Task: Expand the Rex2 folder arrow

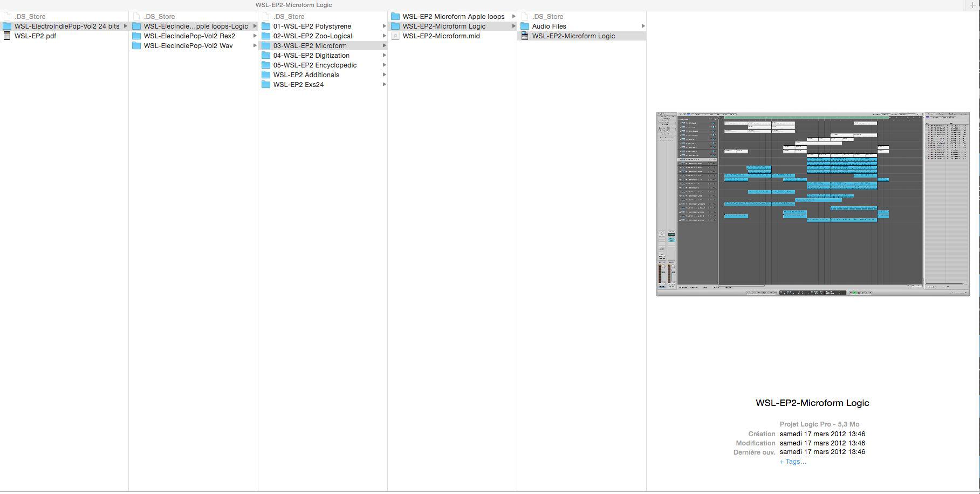Action: click(255, 36)
